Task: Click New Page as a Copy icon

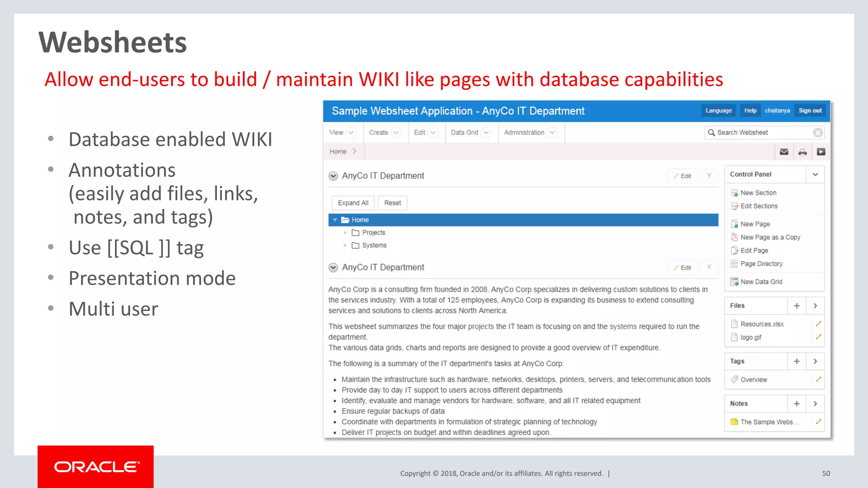Action: [734, 237]
